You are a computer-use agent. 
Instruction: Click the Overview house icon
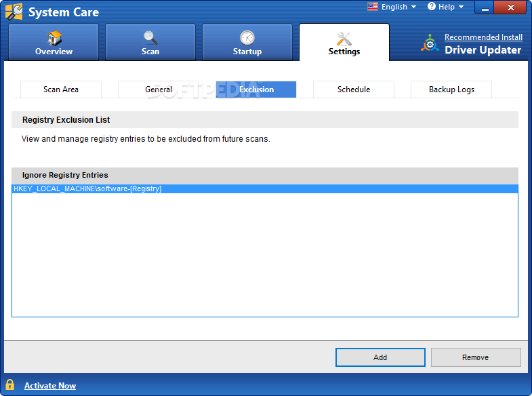tap(54, 38)
